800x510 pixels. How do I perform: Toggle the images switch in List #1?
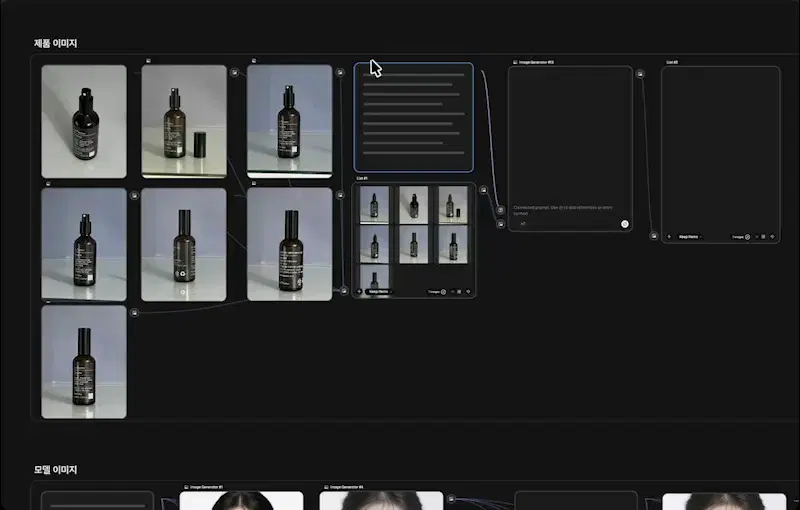coord(443,292)
